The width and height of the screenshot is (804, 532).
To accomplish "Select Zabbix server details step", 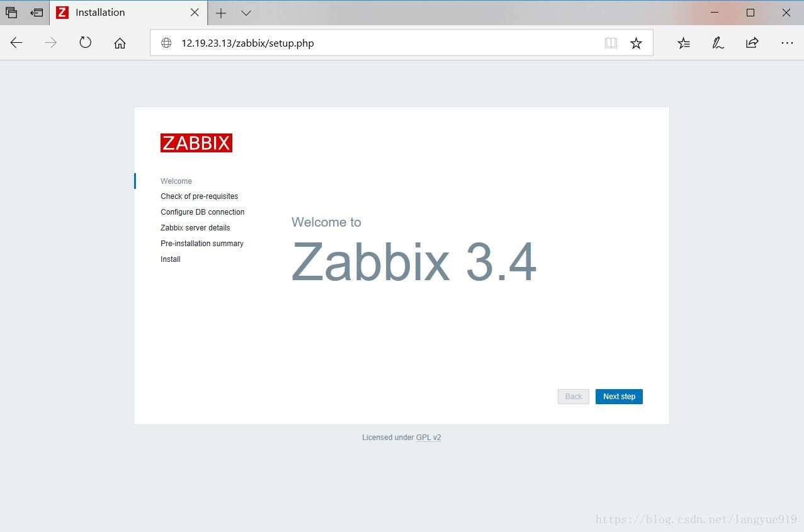I will click(x=195, y=228).
